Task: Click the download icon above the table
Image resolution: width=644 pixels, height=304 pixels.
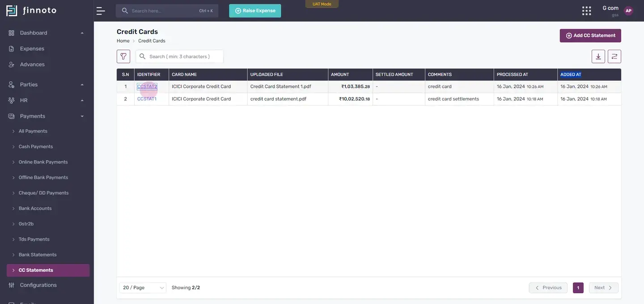Action: coord(598,56)
